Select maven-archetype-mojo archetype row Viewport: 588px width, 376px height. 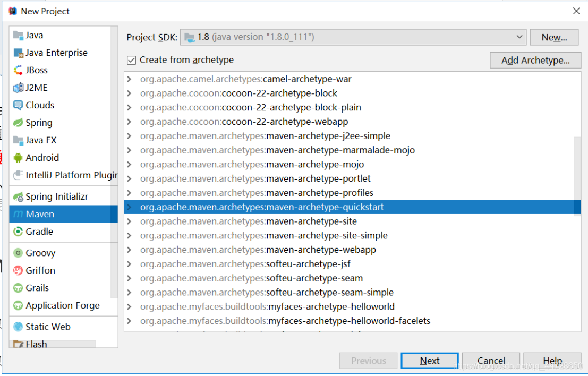pyautogui.click(x=353, y=165)
